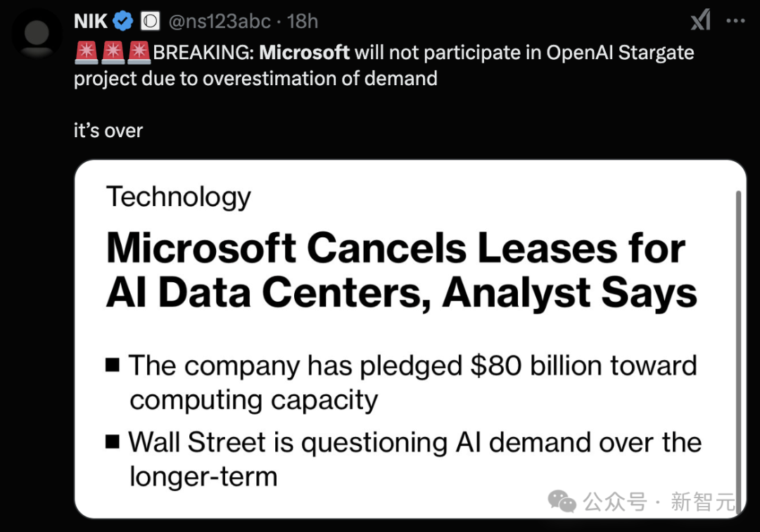This screenshot has height=532, width=760.
Task: Click the bold Microsoft word in tweet
Action: pyautogui.click(x=305, y=53)
